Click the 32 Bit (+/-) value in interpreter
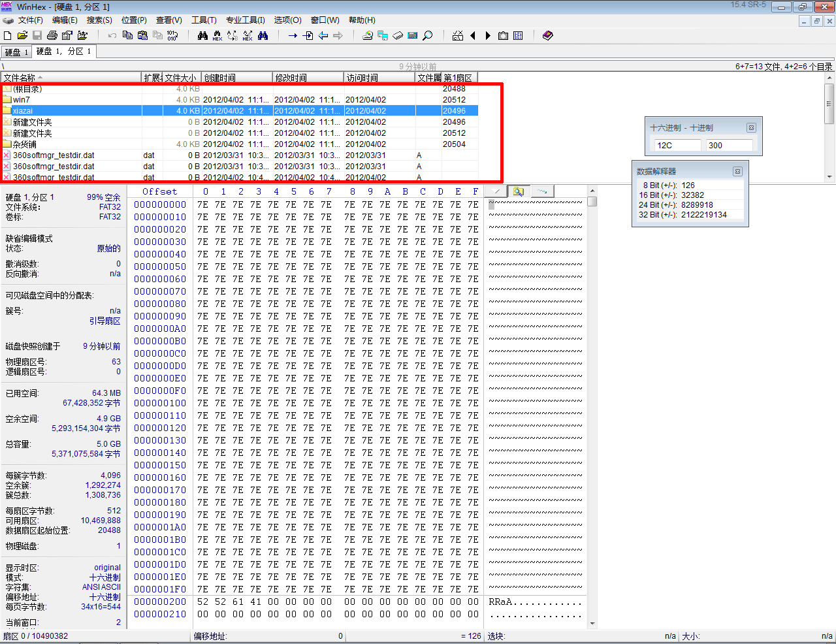The height and width of the screenshot is (644, 836). tap(704, 215)
